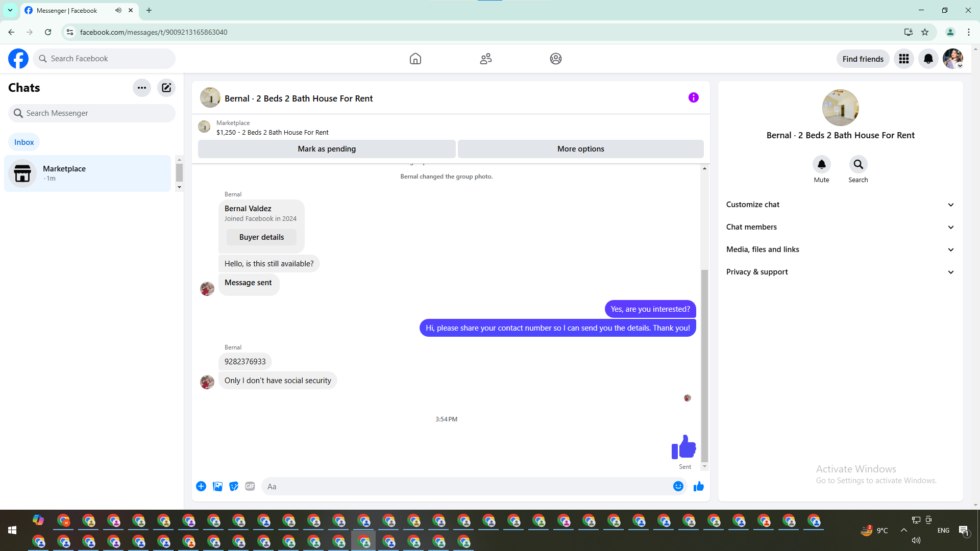Click the Mark as pending button
This screenshot has width=980, height=551.
coord(327,149)
